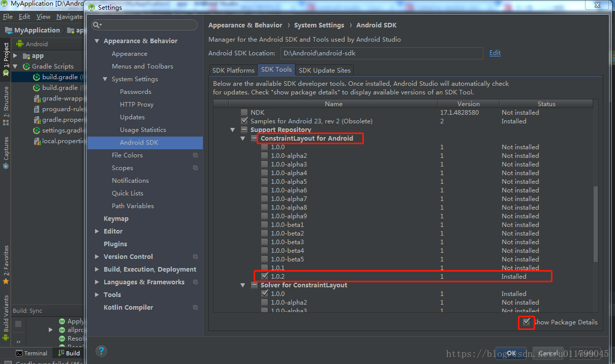Viewport: 615px width, 364px height.
Task: Click the project-level icon beside Version Control
Action: (195, 257)
